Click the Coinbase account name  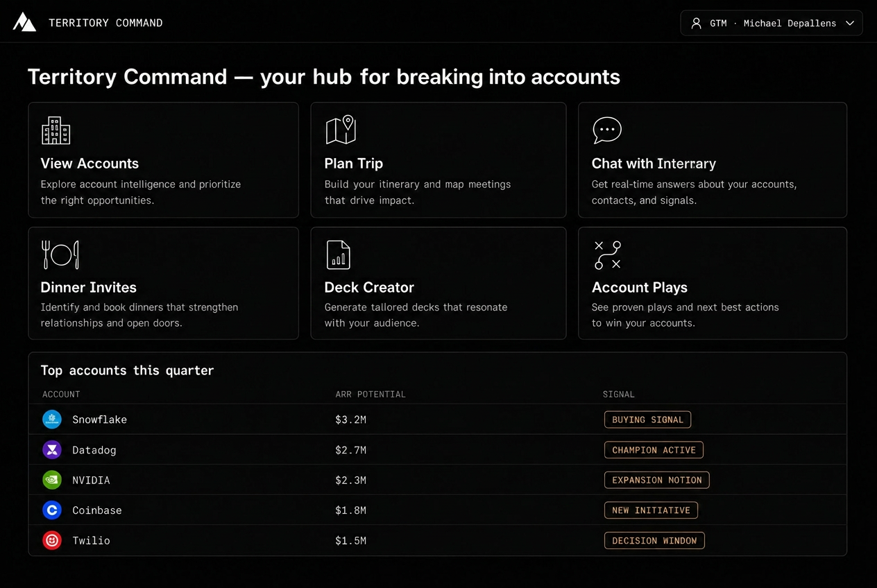click(x=97, y=510)
